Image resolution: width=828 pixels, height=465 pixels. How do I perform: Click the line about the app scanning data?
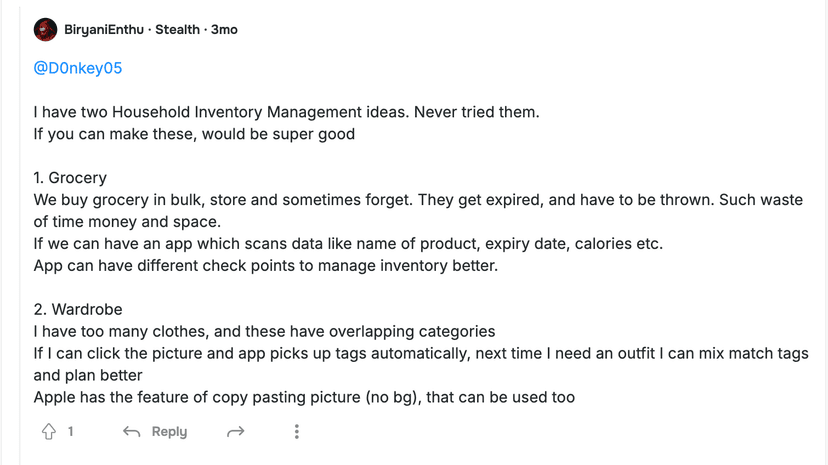pyautogui.click(x=348, y=243)
